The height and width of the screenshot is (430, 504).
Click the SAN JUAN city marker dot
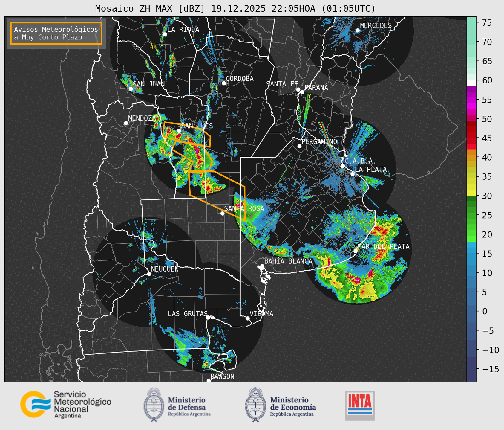point(131,89)
